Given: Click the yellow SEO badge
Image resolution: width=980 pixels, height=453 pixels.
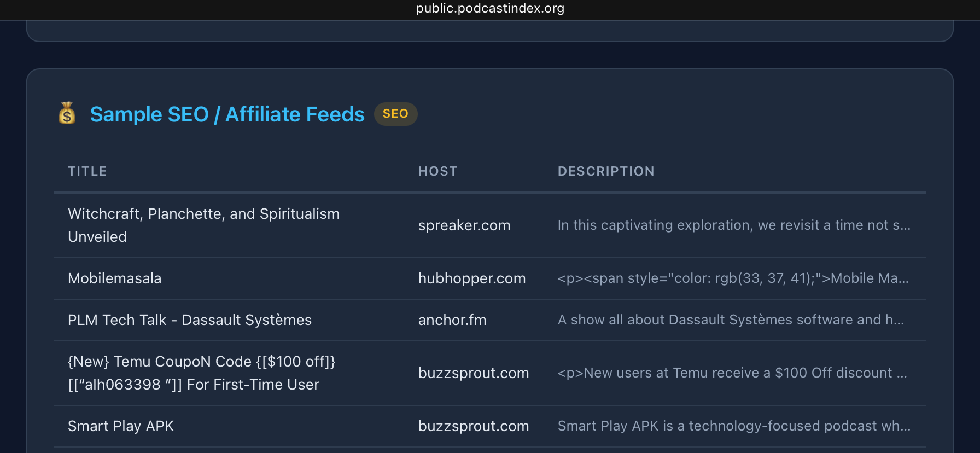Looking at the screenshot, I should [395, 114].
